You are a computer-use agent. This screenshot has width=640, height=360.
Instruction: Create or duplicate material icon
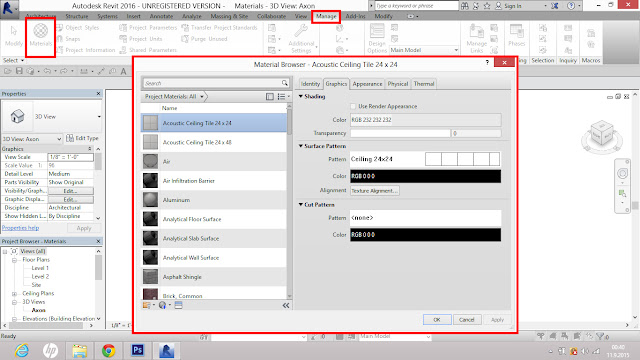(163, 305)
